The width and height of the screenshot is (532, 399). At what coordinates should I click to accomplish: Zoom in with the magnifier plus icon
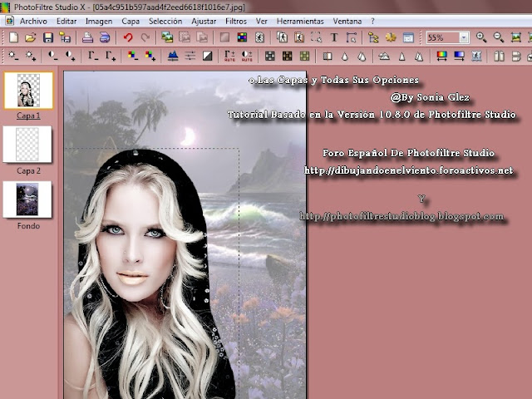(x=481, y=37)
